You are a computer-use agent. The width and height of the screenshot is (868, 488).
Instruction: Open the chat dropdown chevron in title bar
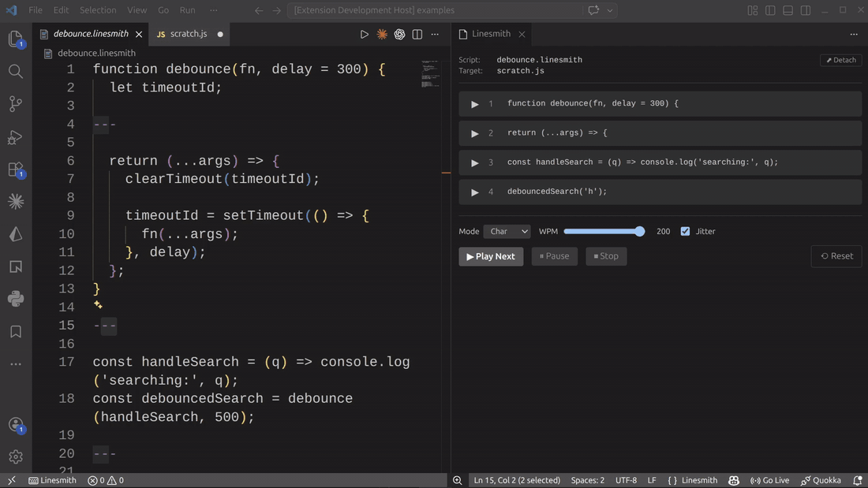[x=610, y=10]
